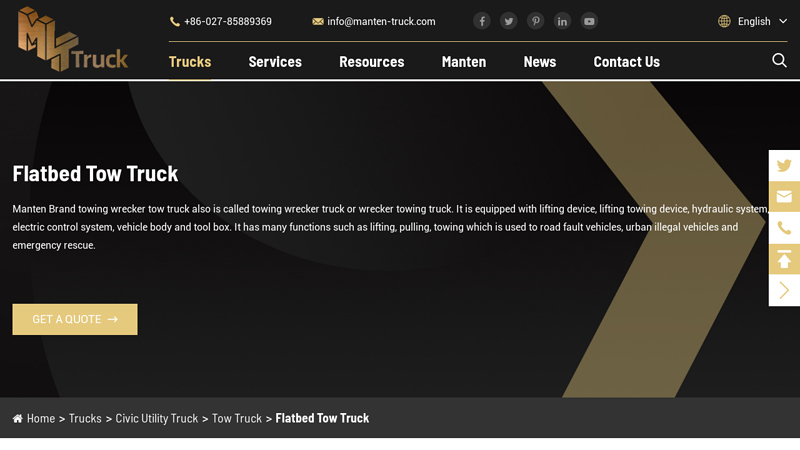Click the phone icon in the side panel

pos(784,228)
